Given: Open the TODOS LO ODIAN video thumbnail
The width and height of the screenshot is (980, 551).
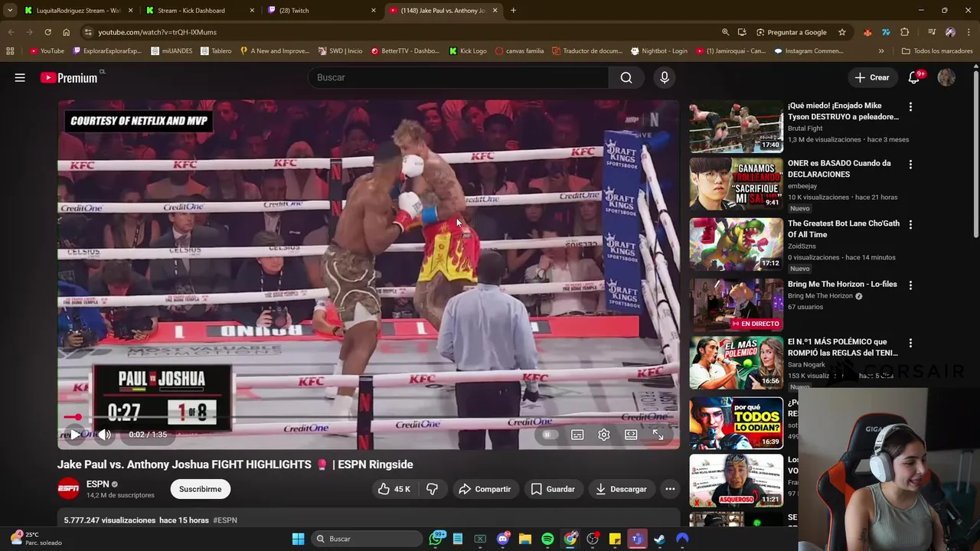Looking at the screenshot, I should 737,422.
